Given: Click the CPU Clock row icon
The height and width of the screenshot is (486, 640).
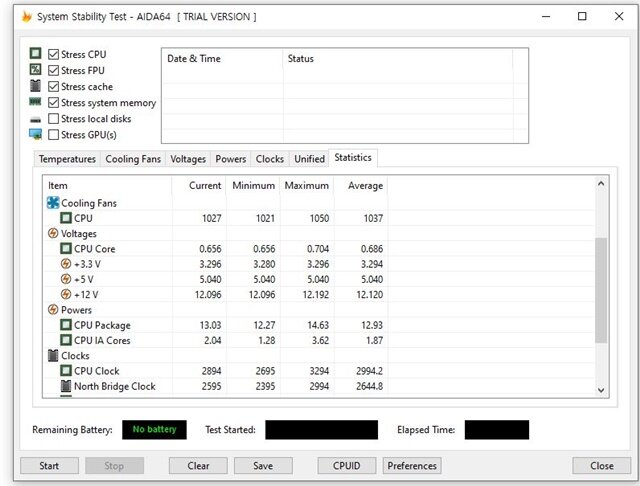Looking at the screenshot, I should pos(66,371).
